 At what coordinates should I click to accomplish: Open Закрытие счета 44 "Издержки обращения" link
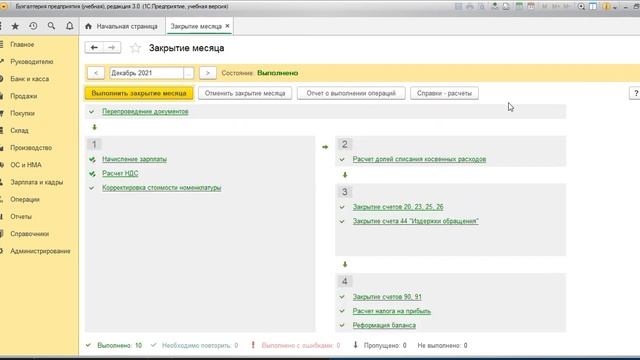(416, 221)
